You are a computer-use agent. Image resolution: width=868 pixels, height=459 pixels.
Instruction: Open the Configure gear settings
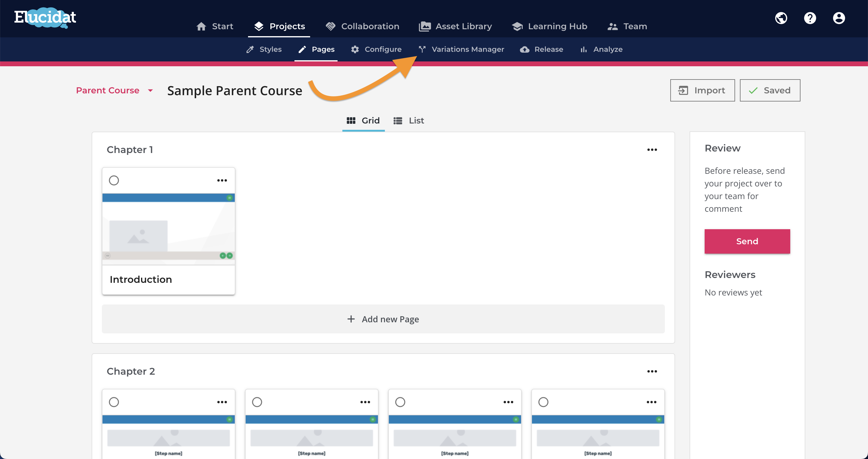coord(376,49)
